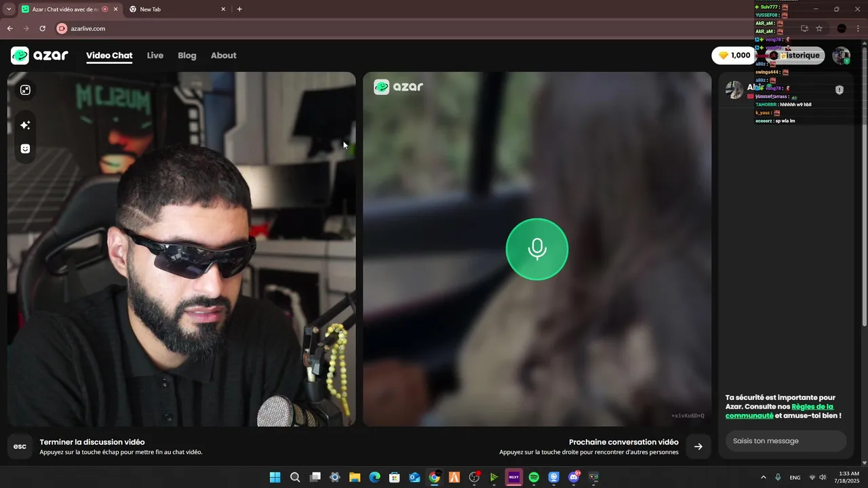
Task: Open the Chrome three-dot menu
Action: point(859,28)
